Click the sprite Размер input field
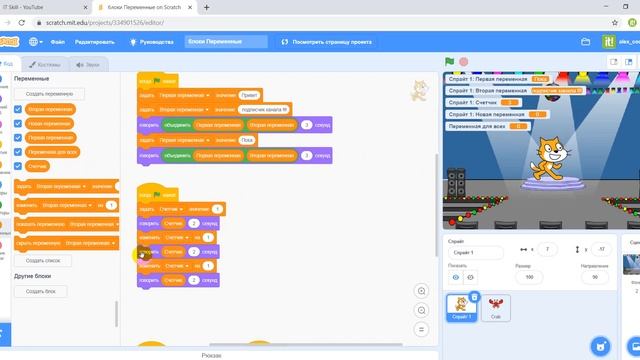The height and width of the screenshot is (360, 640). [529, 277]
